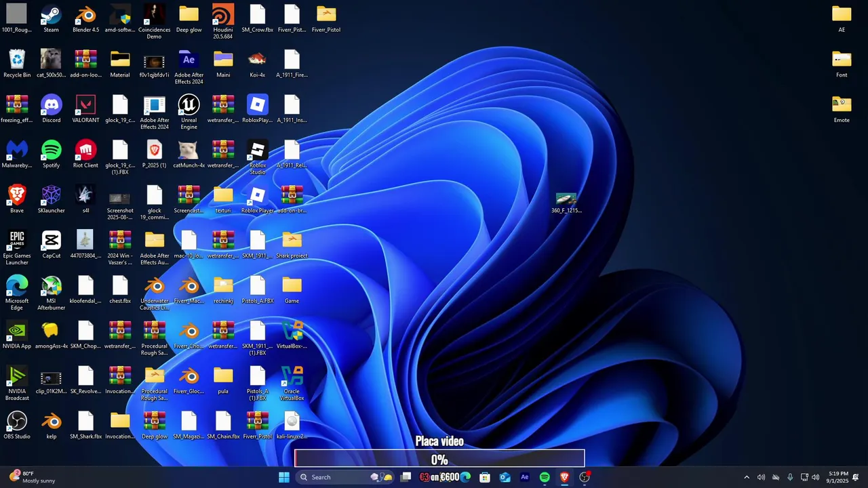868x488 pixels.
Task: Select the Koi-4x image file
Action: pos(258,64)
